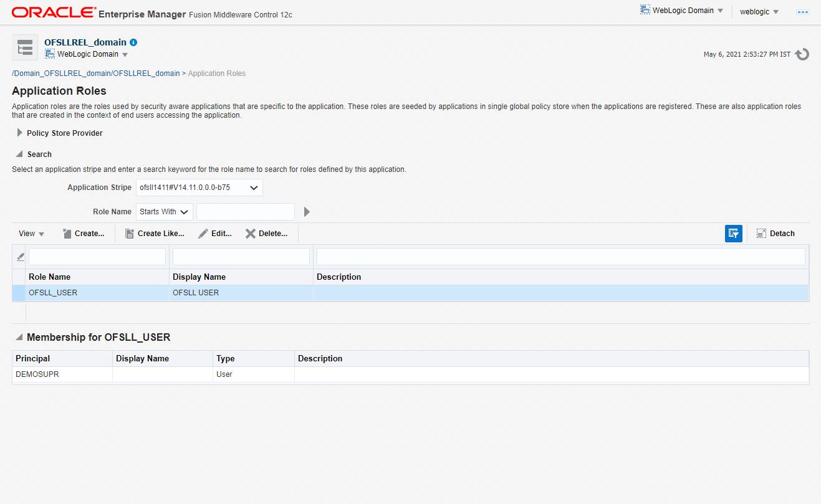Click the info icon beside OFSLLREL_domain
Image resolution: width=821 pixels, height=504 pixels.
(x=133, y=42)
